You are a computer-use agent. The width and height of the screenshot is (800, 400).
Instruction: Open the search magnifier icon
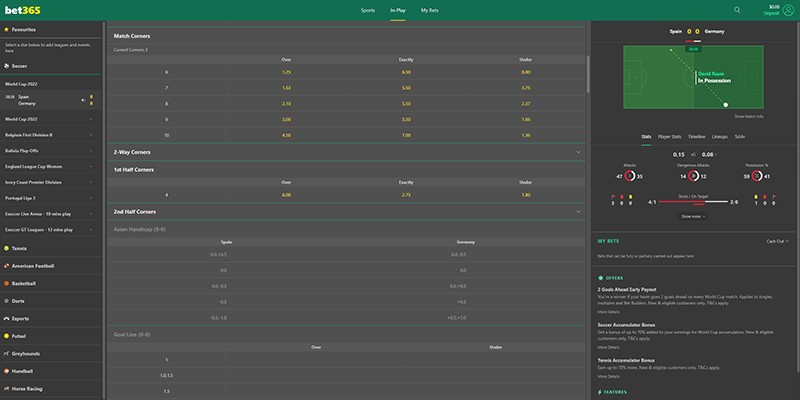click(737, 10)
